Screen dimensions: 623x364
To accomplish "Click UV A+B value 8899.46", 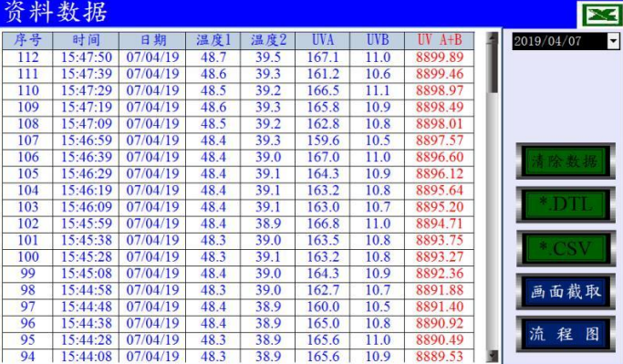I will [x=440, y=74].
